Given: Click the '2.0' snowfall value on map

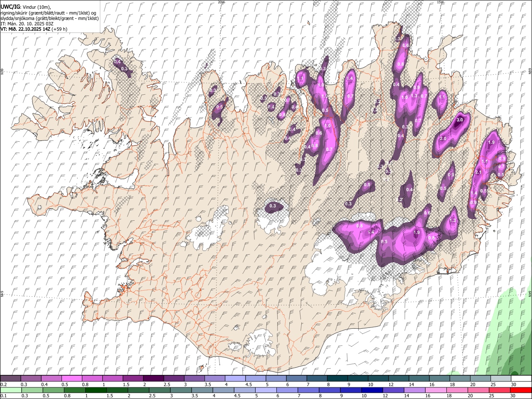Looking at the screenshot, I should click(x=443, y=138).
